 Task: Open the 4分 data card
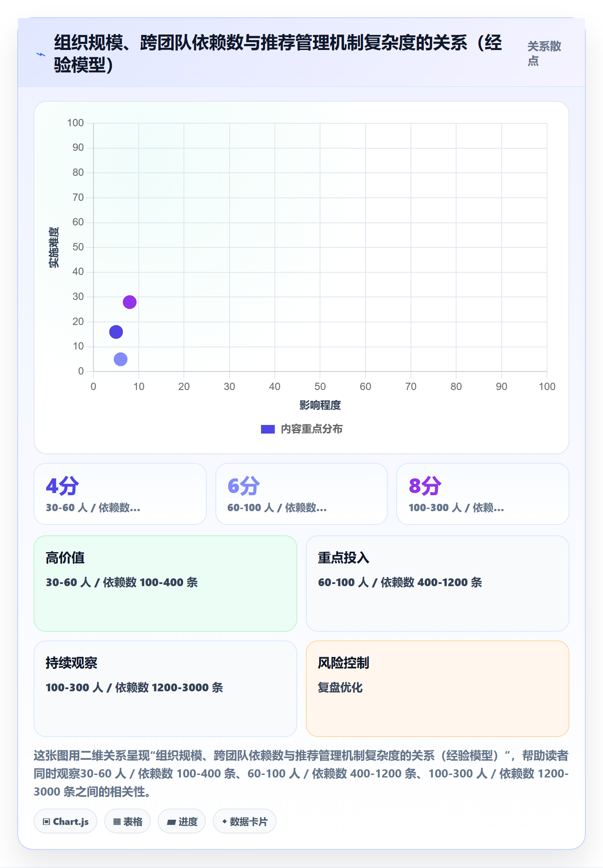[120, 494]
